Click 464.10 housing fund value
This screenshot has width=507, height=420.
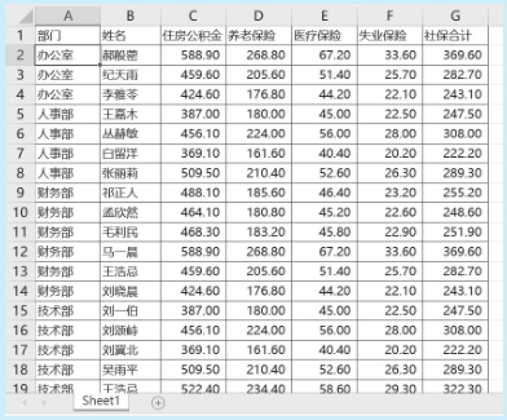(194, 213)
